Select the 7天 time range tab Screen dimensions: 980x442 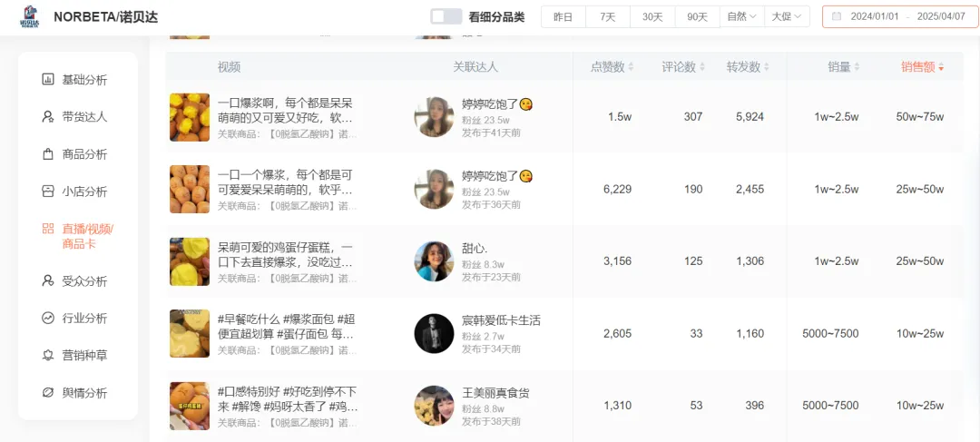[x=608, y=17]
